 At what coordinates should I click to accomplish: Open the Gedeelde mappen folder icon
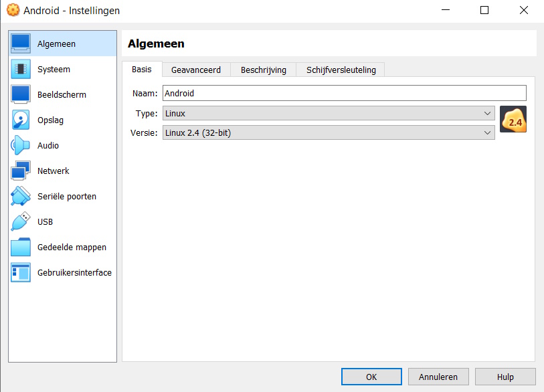[x=21, y=247]
